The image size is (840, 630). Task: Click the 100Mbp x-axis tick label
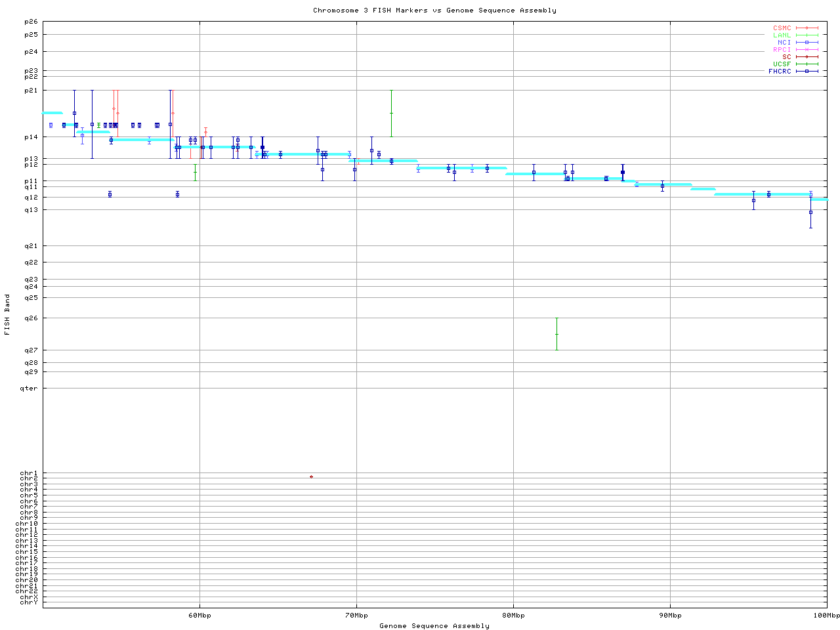click(826, 616)
